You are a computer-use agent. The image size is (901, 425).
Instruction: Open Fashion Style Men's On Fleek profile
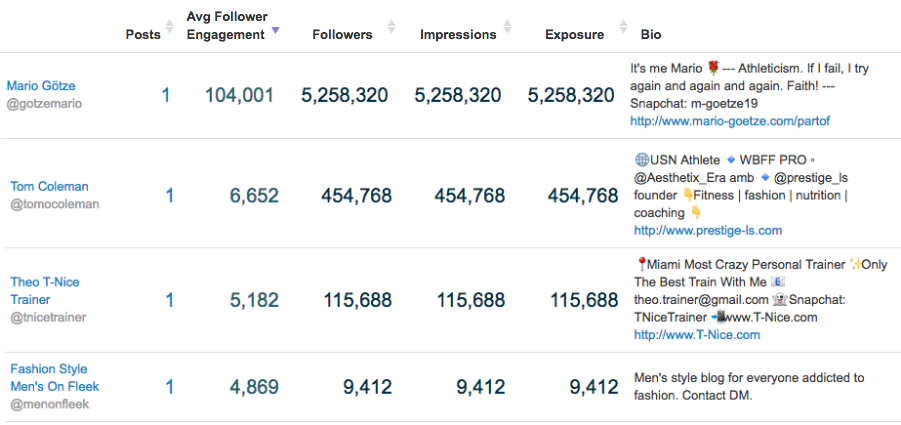pyautogui.click(x=55, y=378)
